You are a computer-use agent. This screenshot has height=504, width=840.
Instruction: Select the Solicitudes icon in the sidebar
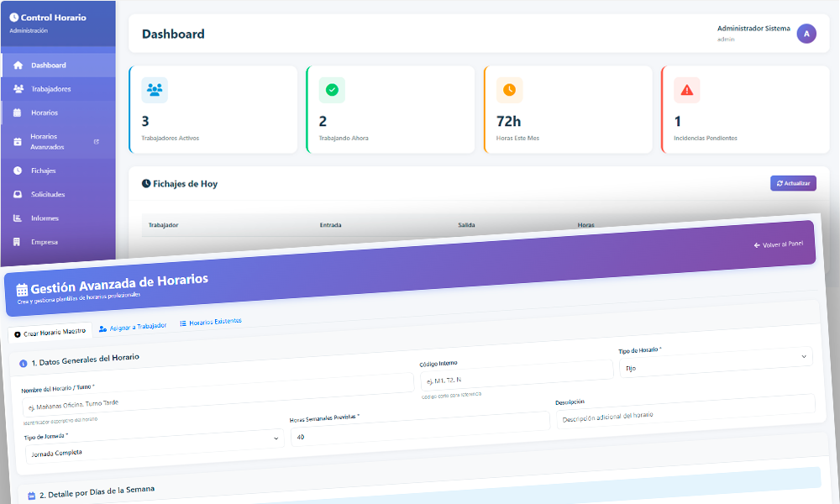17,194
